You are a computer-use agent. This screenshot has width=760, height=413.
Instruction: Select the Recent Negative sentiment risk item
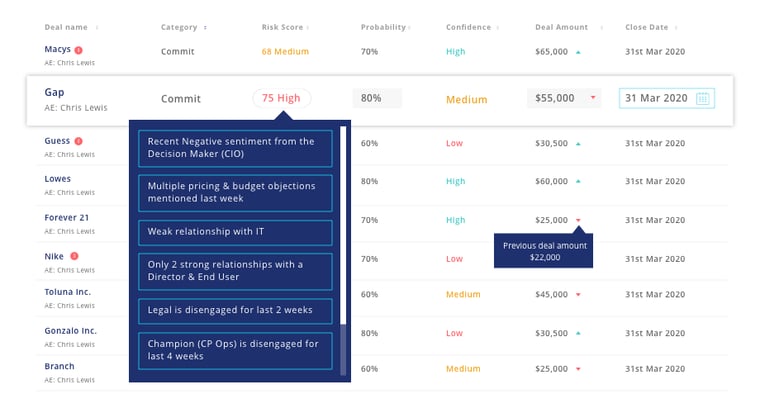tap(235, 148)
